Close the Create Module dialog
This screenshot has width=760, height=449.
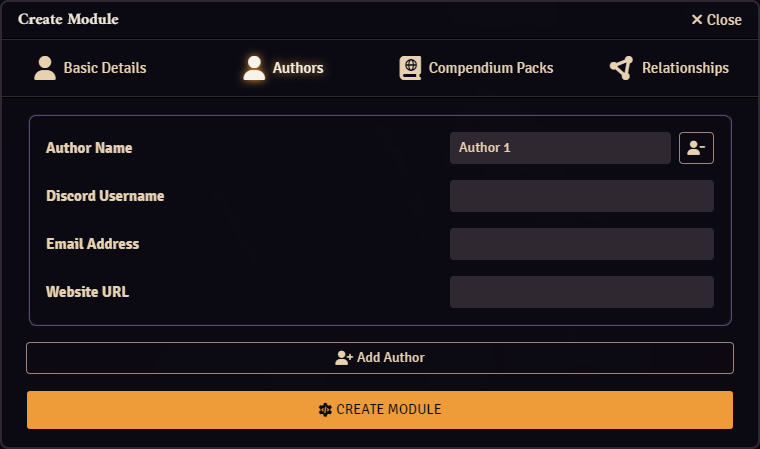click(716, 19)
